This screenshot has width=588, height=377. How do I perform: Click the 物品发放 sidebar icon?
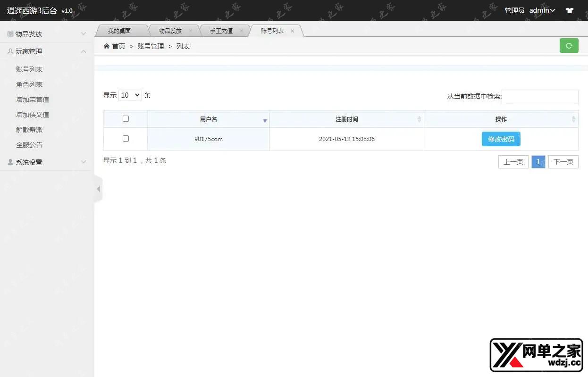pyautogui.click(x=10, y=33)
